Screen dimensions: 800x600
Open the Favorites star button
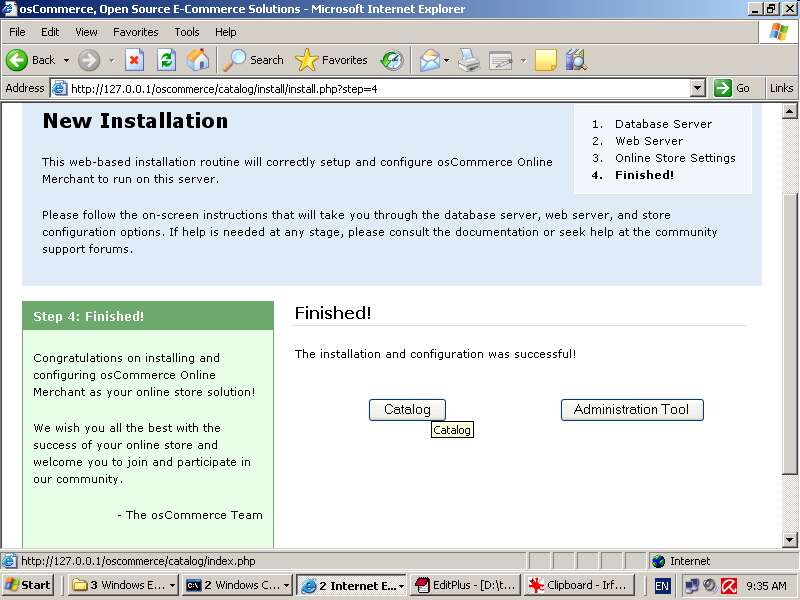(x=332, y=60)
